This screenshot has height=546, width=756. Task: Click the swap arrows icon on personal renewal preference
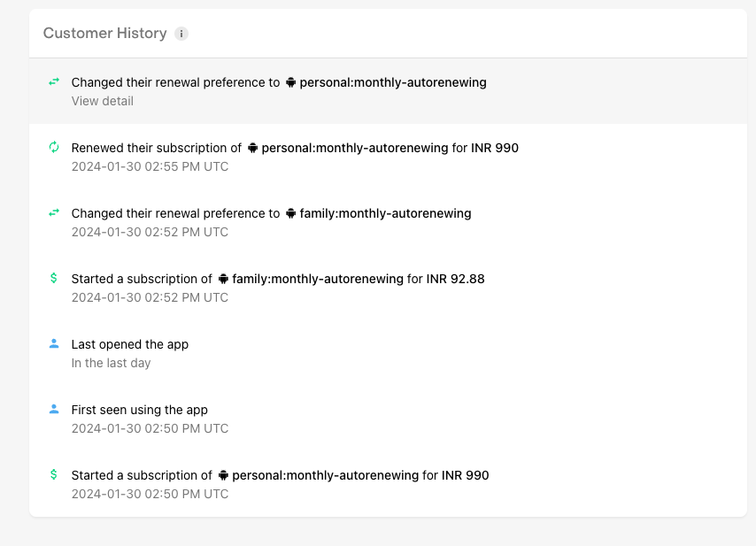(x=54, y=82)
